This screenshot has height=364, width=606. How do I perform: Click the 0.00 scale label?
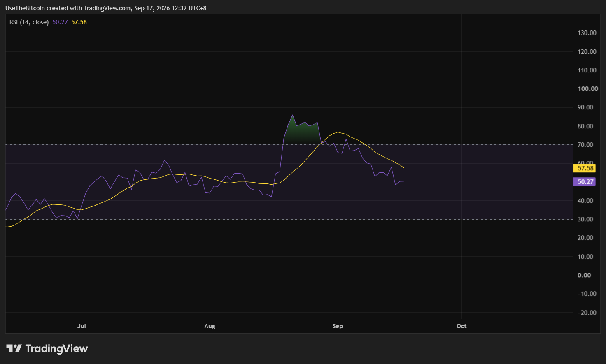584,275
